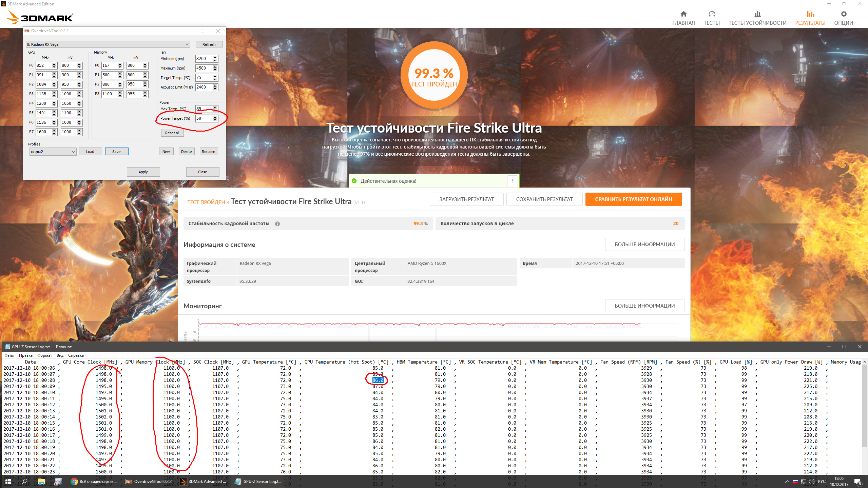Open the Формат menu in Notepad
868x488 pixels.
point(44,355)
